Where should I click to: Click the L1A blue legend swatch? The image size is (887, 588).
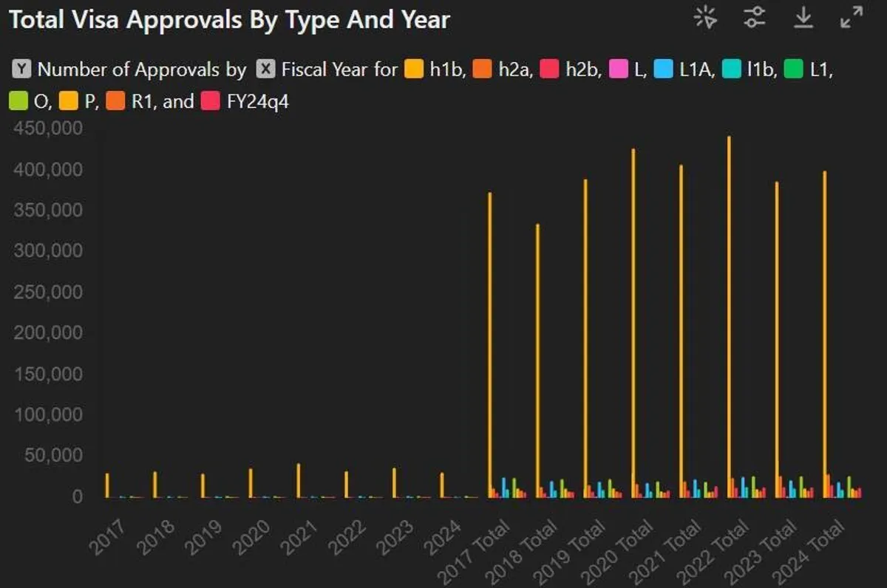point(665,69)
